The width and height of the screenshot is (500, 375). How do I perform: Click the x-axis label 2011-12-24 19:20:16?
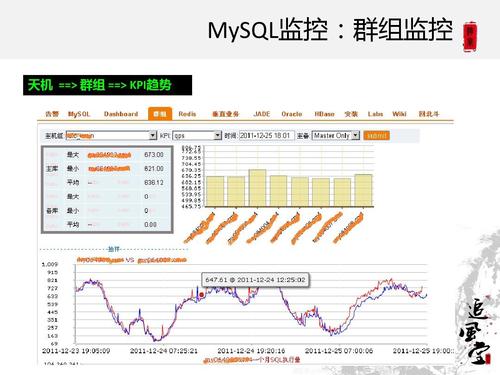click(x=251, y=351)
